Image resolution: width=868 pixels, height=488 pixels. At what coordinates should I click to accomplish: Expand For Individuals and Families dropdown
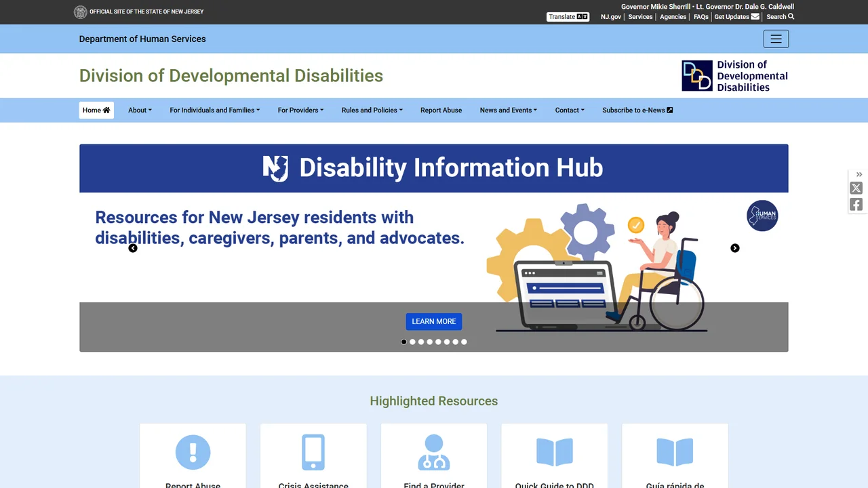click(215, 110)
